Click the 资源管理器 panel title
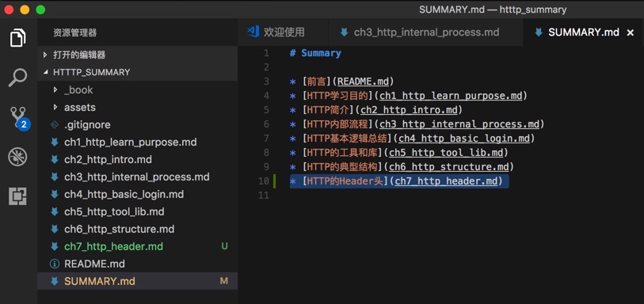644x304 pixels. click(75, 32)
